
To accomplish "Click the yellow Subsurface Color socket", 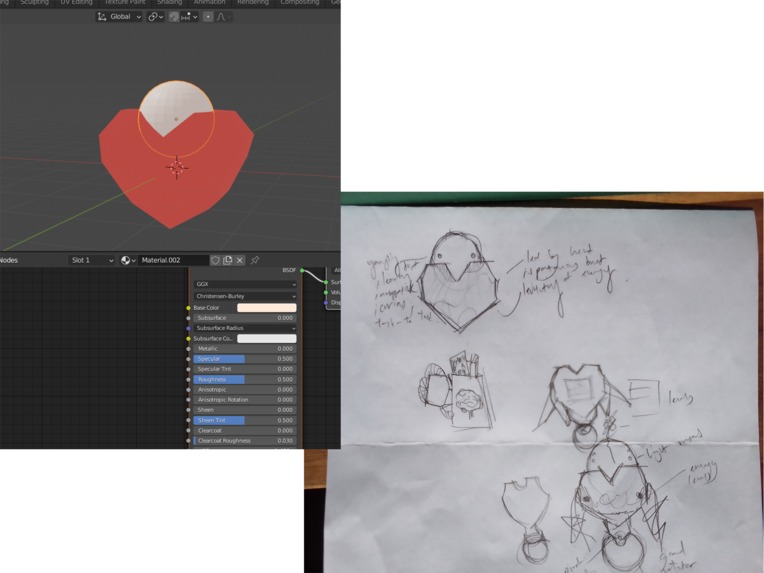I will [189, 339].
